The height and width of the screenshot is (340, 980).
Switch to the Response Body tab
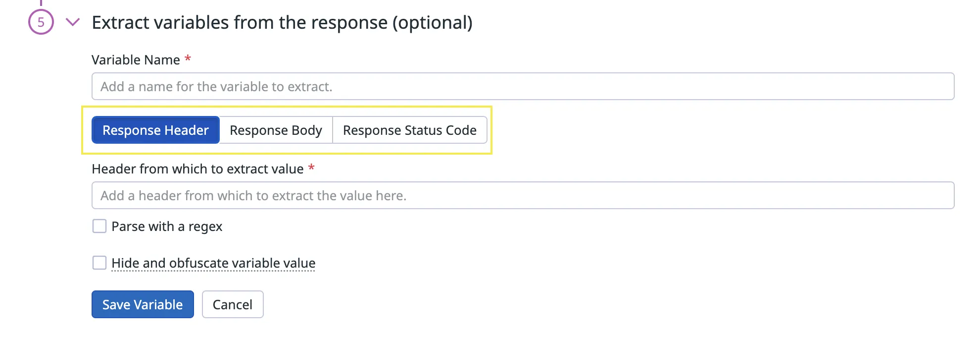pyautogui.click(x=276, y=130)
